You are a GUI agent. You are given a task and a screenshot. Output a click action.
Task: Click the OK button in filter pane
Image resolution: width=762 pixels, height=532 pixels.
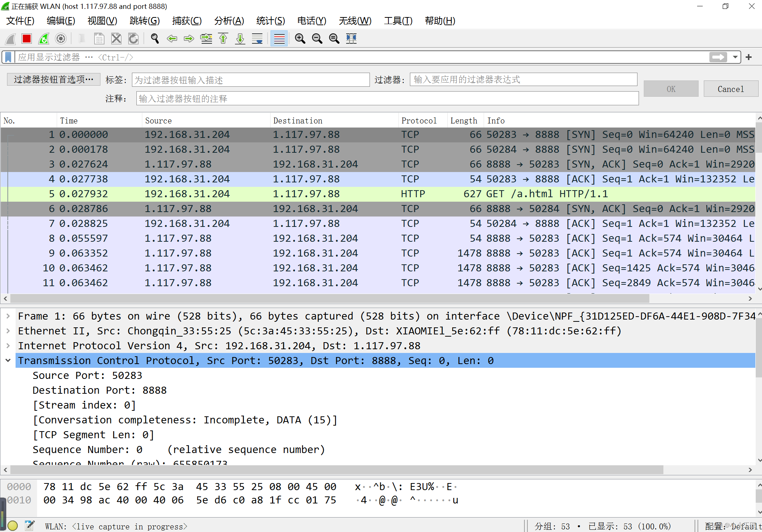point(671,89)
